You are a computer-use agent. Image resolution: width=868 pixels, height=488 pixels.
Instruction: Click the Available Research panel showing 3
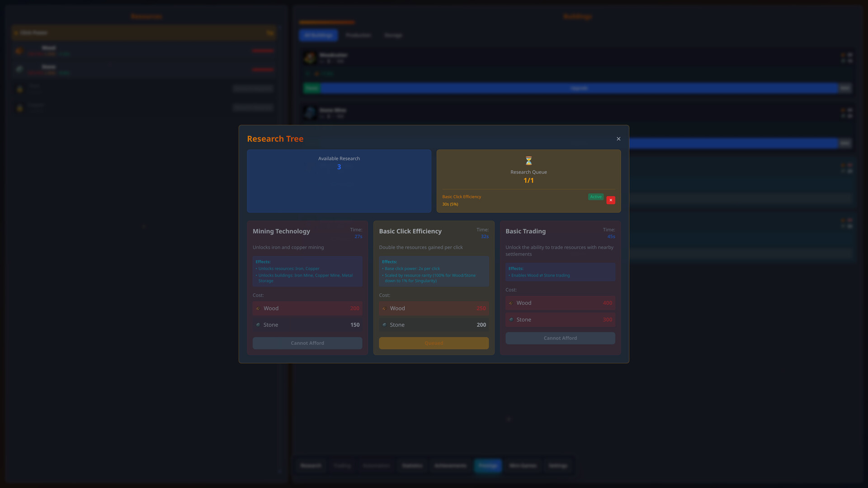(339, 181)
